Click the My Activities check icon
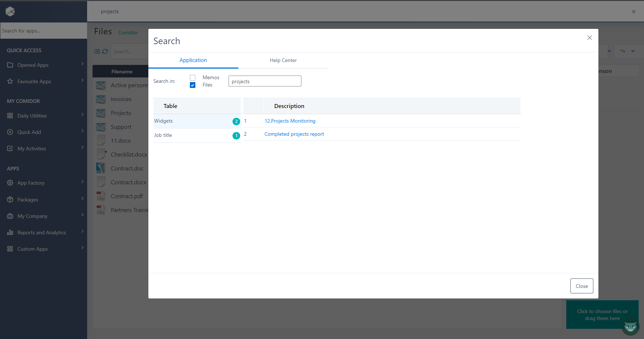Viewport: 644px width, 339px height. click(10, 149)
